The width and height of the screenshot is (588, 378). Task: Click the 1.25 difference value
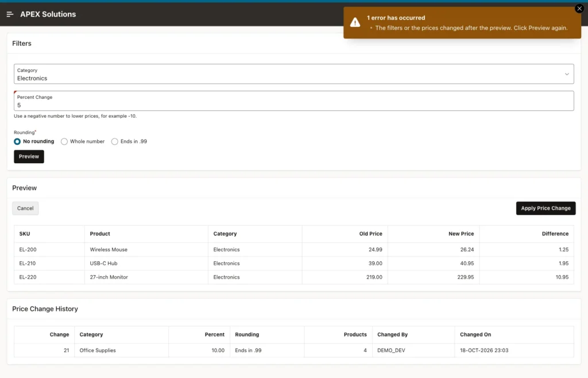pyautogui.click(x=564, y=249)
